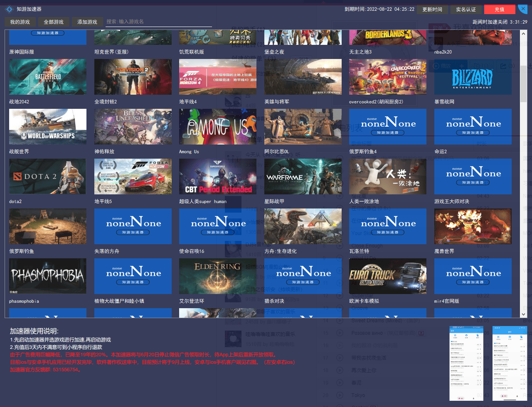Click scrollbar up arrow in game list
This screenshot has height=407, width=532.
click(x=524, y=33)
